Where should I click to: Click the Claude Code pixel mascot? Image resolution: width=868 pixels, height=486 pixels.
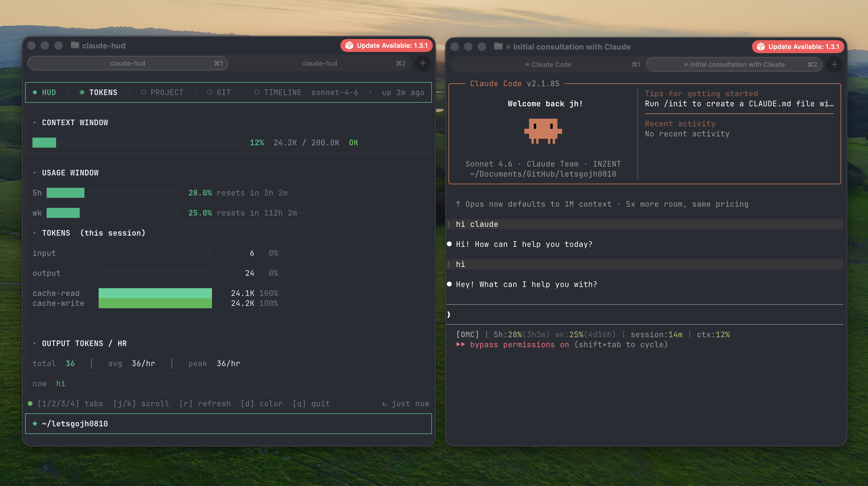[x=543, y=131]
